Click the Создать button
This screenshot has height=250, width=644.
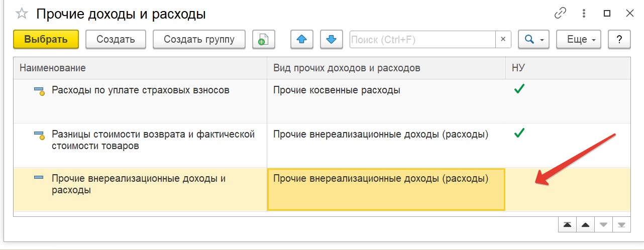tap(116, 39)
